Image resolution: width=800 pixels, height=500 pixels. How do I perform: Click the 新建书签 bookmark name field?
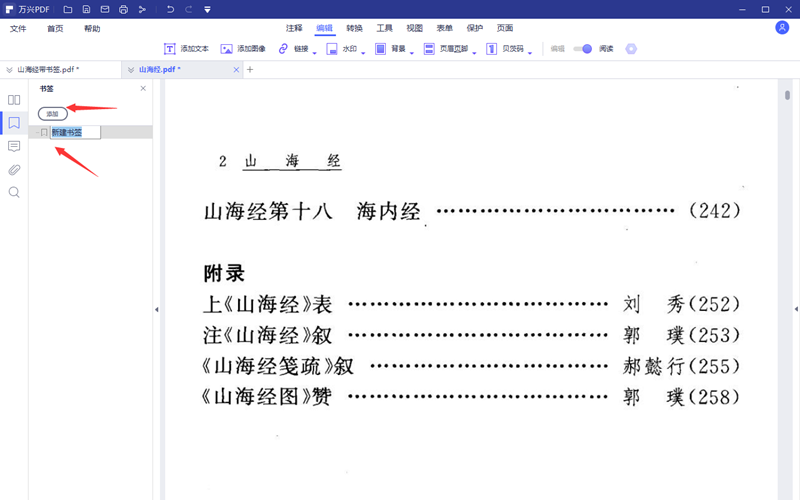pos(75,132)
